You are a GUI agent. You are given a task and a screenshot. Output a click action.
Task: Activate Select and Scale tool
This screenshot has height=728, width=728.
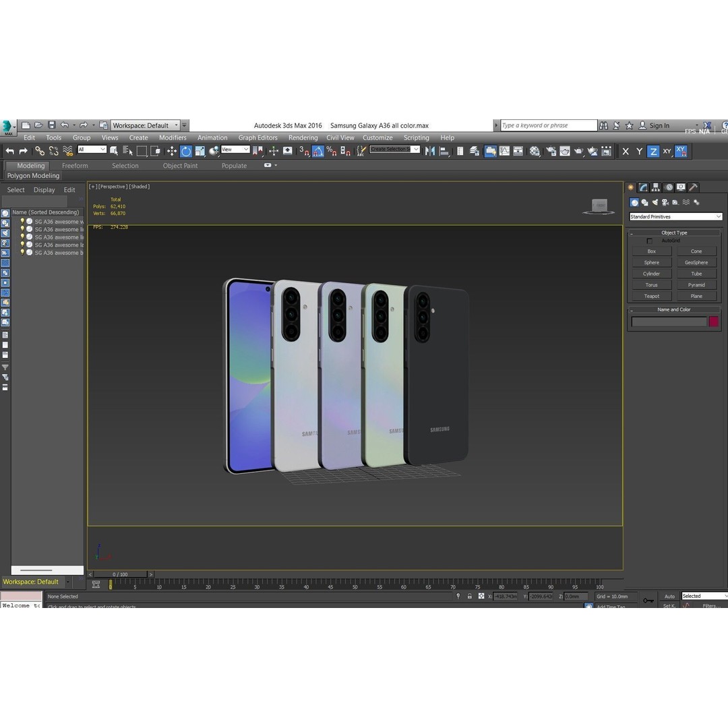point(200,151)
